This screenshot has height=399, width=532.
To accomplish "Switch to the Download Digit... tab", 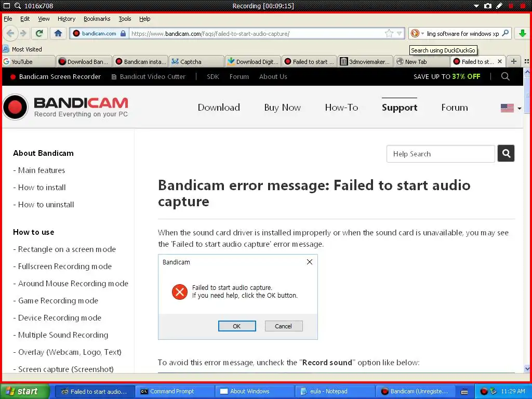I will click(x=253, y=61).
